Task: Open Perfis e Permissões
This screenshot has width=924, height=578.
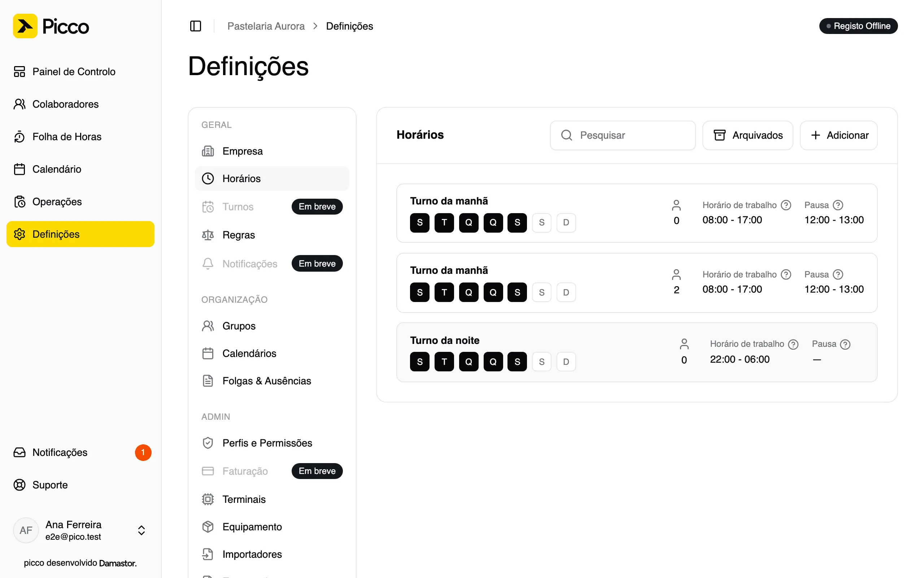Action: 272,443
